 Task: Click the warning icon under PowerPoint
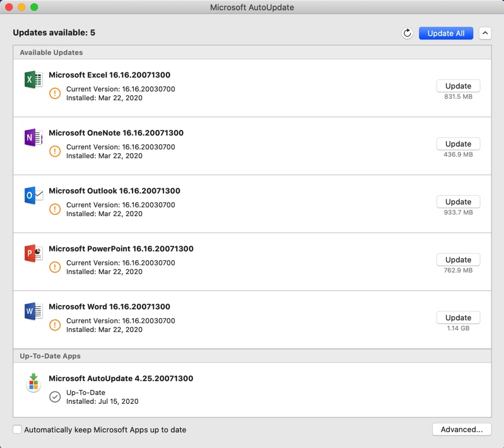point(55,267)
